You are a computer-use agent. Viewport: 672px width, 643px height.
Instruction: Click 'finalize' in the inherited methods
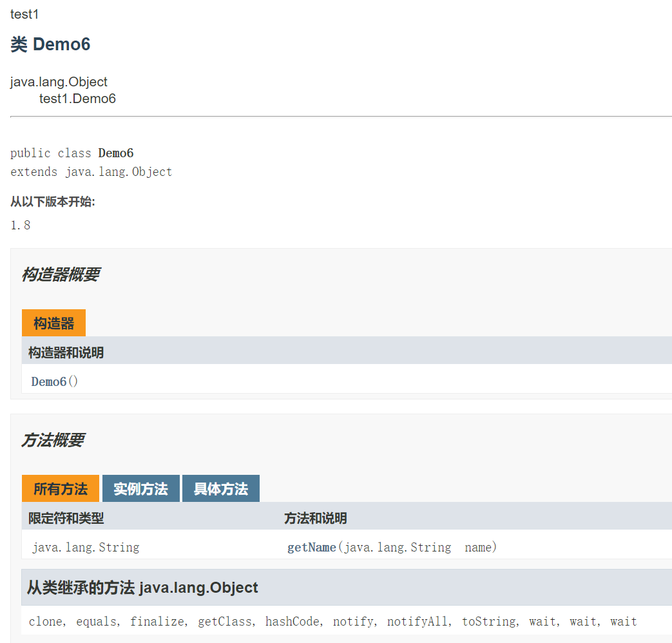(x=157, y=622)
